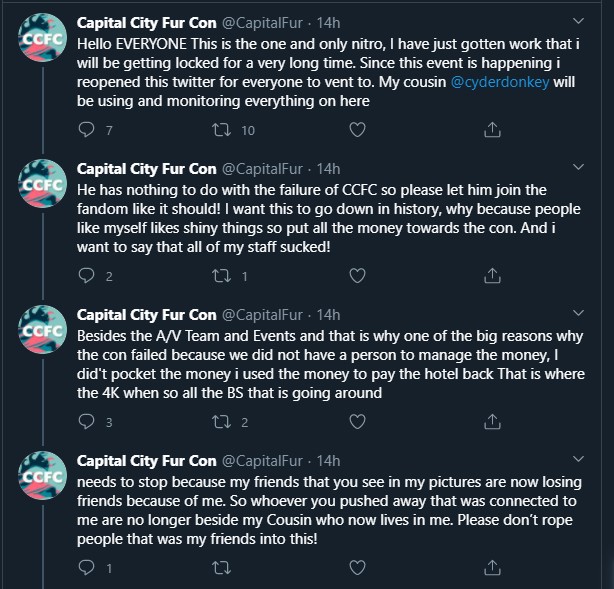Reply to the "needs to stop" tweet
This screenshot has height=589, width=614.
(x=85, y=568)
